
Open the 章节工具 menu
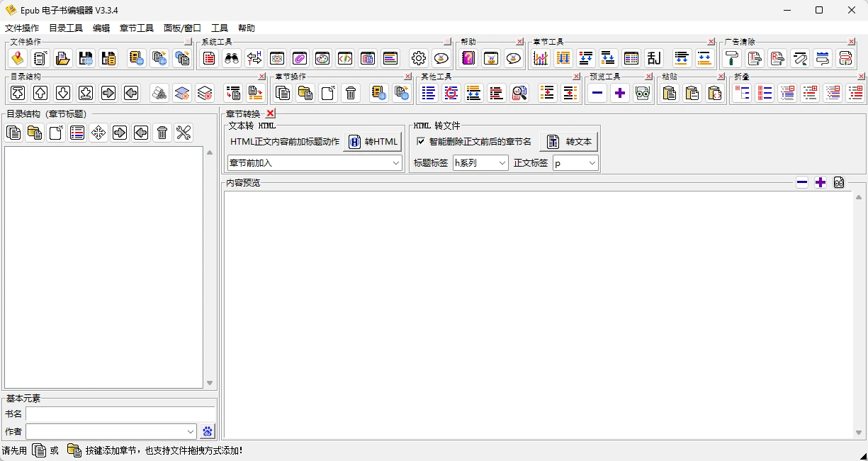point(137,28)
